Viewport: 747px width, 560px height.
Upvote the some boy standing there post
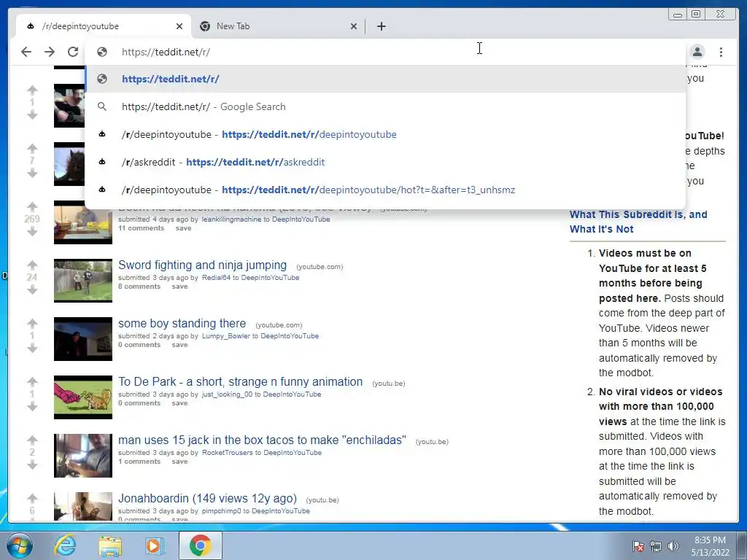[x=32, y=323]
